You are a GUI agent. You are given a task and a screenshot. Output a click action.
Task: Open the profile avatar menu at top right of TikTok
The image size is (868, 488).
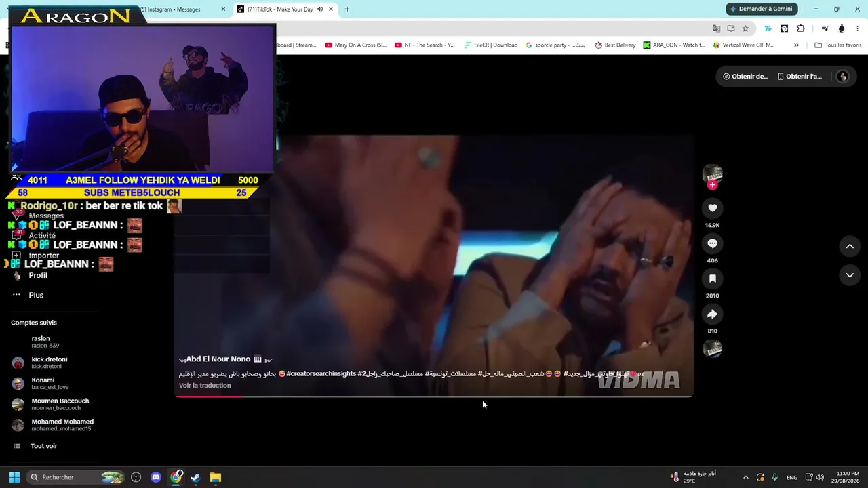pyautogui.click(x=843, y=77)
